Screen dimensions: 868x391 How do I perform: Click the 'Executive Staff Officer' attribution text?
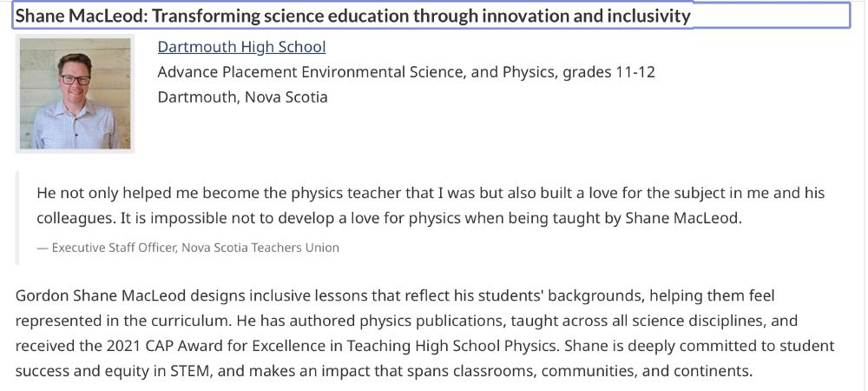(x=114, y=248)
